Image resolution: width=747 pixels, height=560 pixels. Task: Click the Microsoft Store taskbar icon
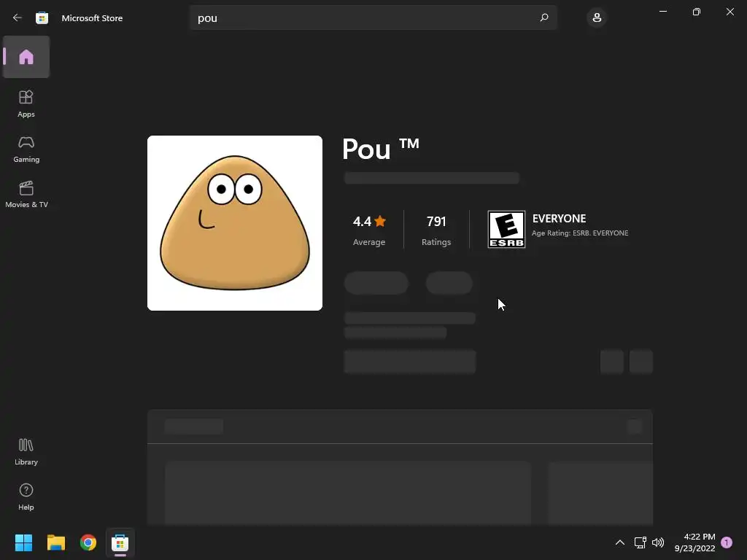tap(120, 542)
